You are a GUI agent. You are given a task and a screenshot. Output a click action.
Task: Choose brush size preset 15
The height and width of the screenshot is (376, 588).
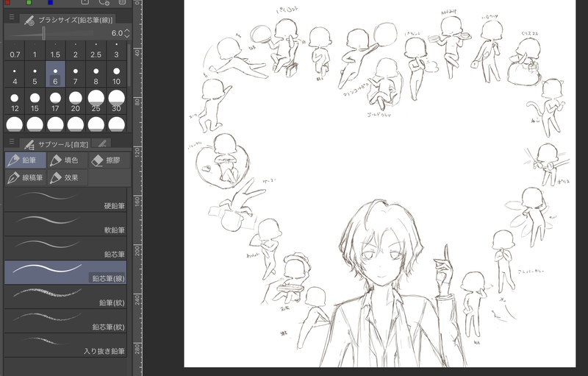tap(35, 101)
